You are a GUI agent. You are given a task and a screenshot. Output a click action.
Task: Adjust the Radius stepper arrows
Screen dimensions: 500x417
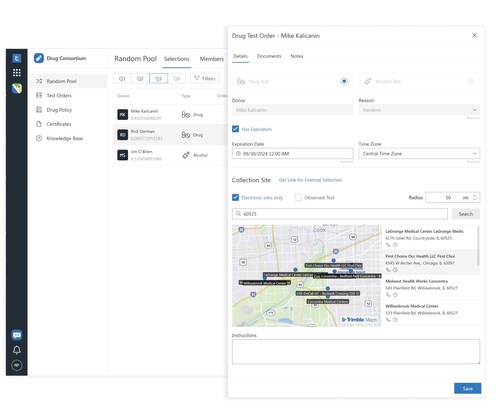(475, 197)
